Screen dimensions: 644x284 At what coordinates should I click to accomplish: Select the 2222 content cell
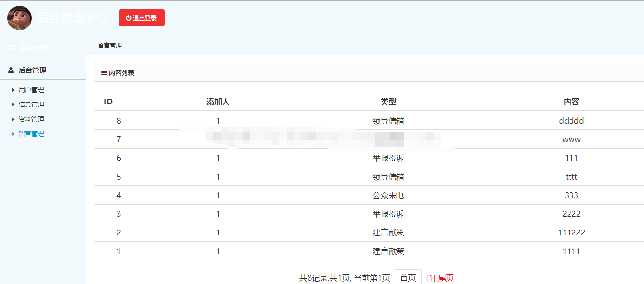571,214
